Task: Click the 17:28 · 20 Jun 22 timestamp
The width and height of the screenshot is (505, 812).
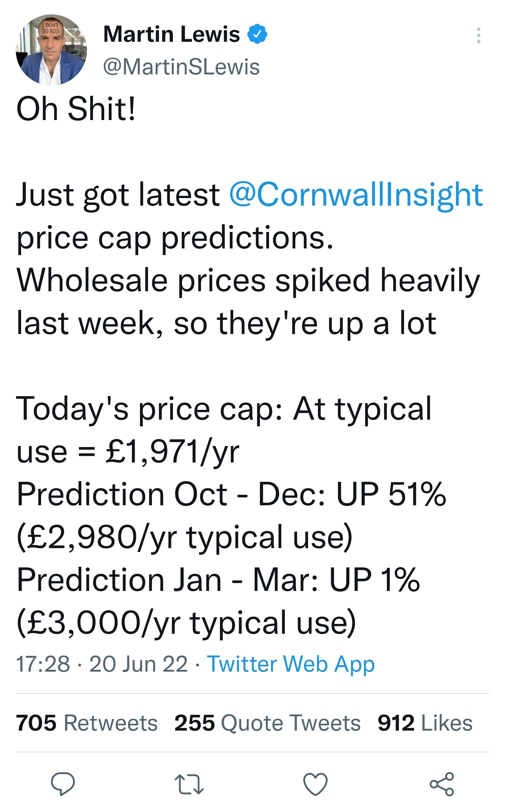Action: pos(102,664)
